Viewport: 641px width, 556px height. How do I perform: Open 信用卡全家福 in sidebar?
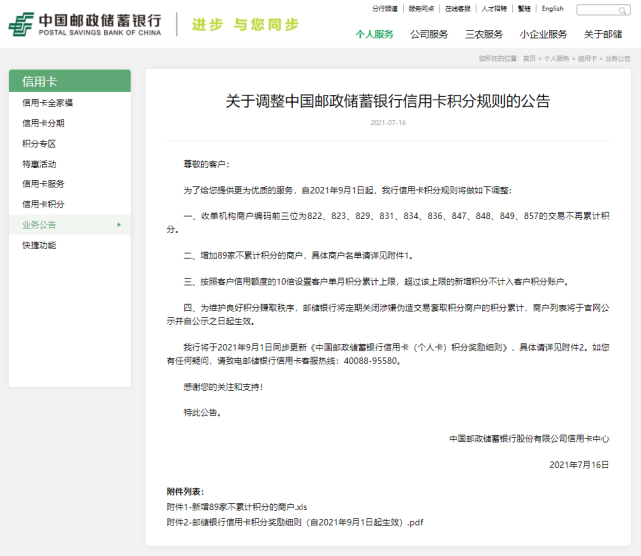(x=47, y=103)
